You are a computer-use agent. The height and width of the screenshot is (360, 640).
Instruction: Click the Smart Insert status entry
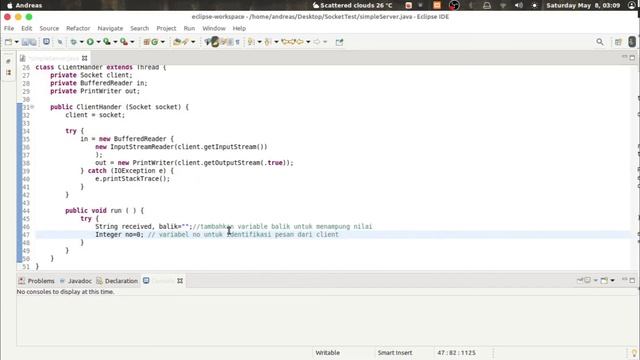pos(395,353)
